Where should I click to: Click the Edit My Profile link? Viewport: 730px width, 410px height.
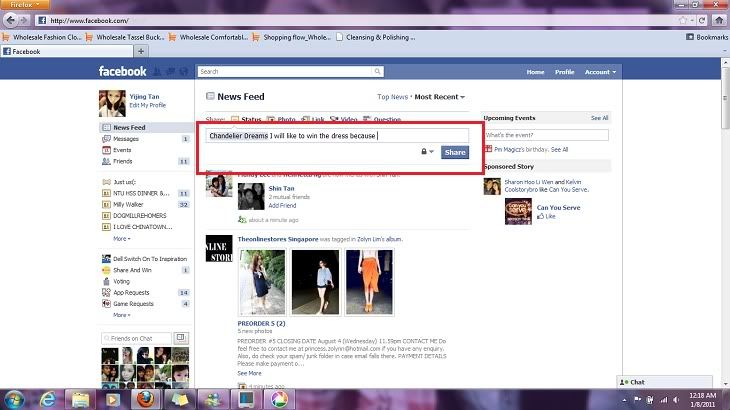[x=148, y=105]
